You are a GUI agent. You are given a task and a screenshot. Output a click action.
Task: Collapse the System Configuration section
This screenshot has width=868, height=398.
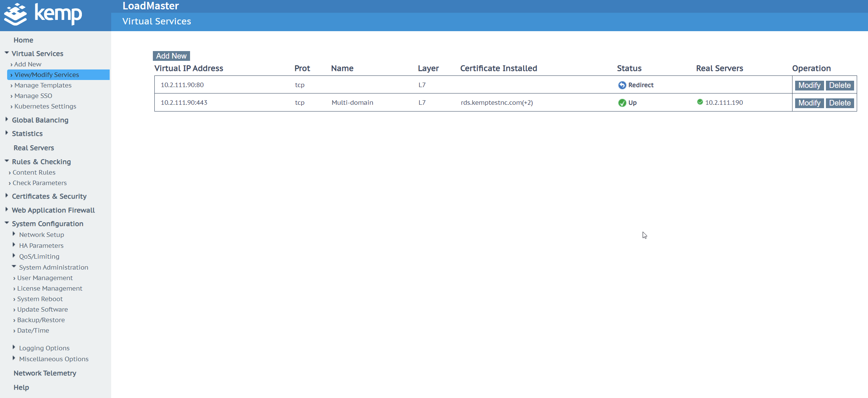(7, 223)
